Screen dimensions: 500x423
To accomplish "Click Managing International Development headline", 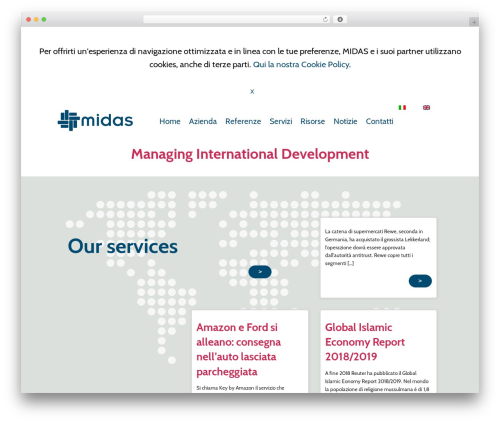I will coord(250,154).
